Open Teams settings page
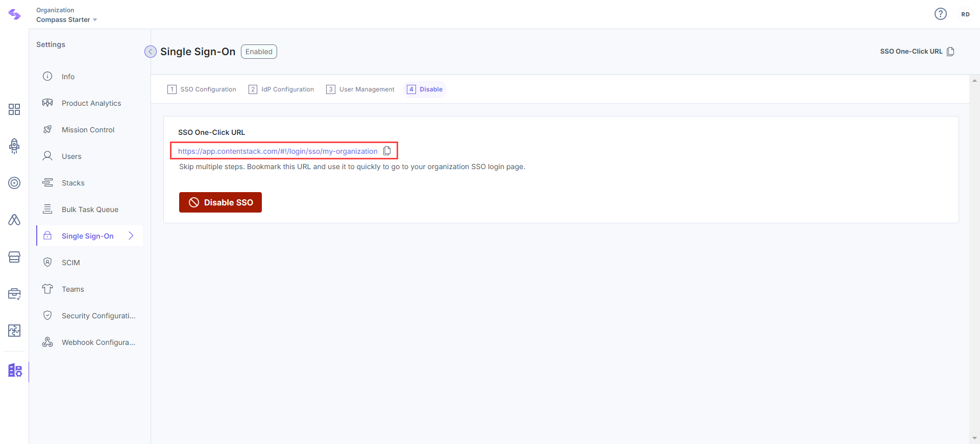Image resolution: width=980 pixels, height=444 pixels. pos(90,289)
